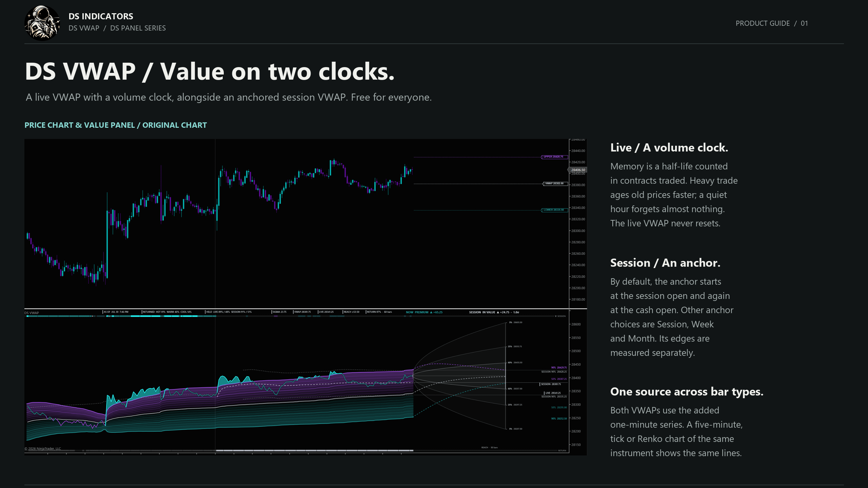This screenshot has height=488, width=868.
Task: Click the VWAP 28382.00 price tag
Action: pyautogui.click(x=555, y=184)
